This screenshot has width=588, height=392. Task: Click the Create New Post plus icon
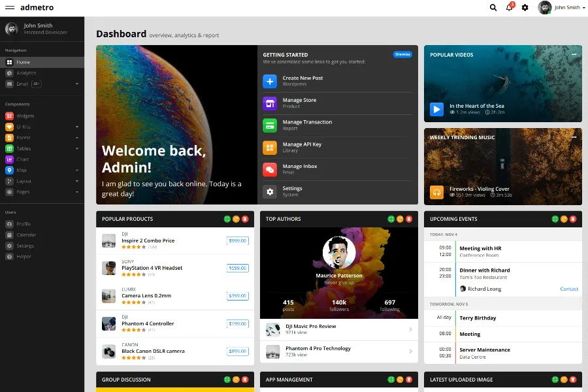point(270,81)
